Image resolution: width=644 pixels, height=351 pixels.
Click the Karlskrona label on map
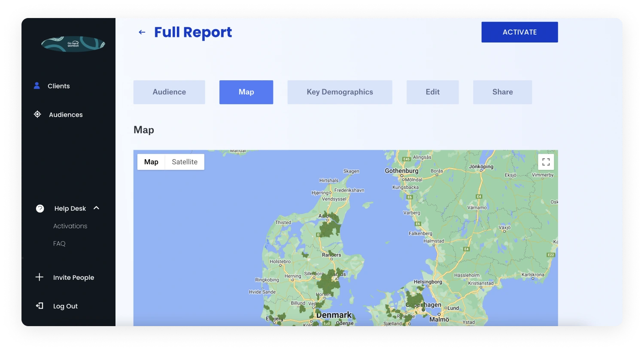[x=533, y=275]
